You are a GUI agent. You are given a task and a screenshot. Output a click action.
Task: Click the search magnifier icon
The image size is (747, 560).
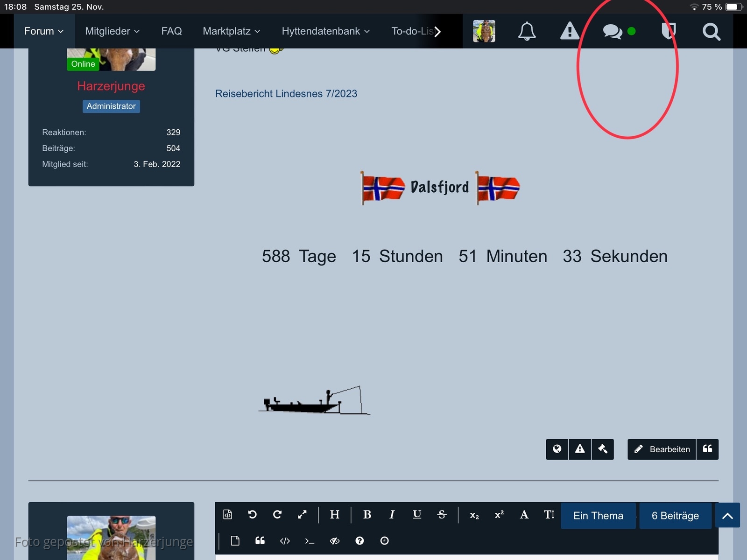point(711,31)
